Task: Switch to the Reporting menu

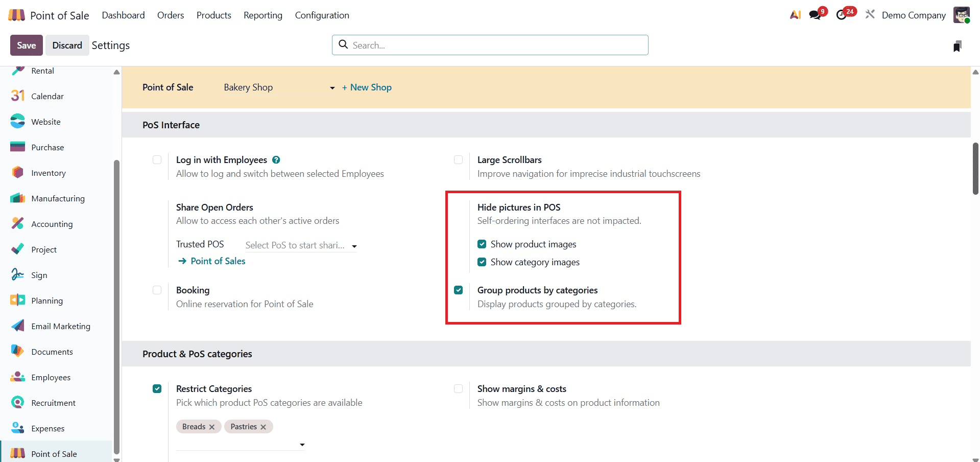Action: (x=262, y=15)
